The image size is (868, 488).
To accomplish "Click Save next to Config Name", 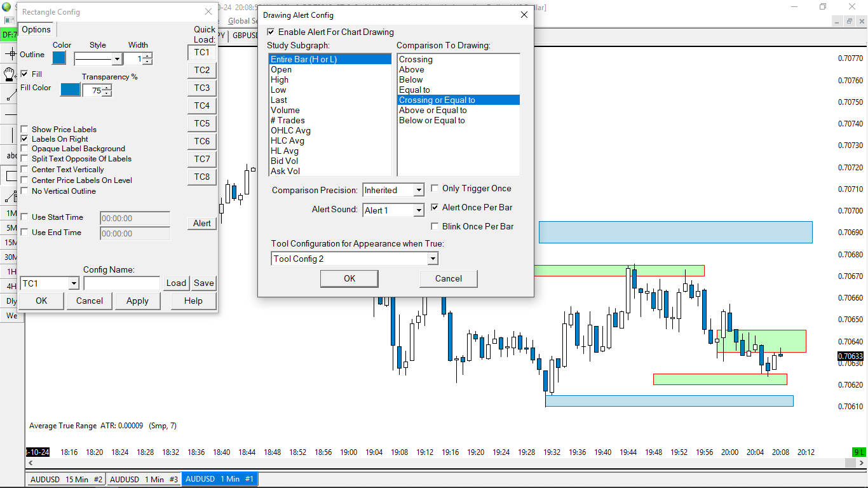I will click(204, 283).
